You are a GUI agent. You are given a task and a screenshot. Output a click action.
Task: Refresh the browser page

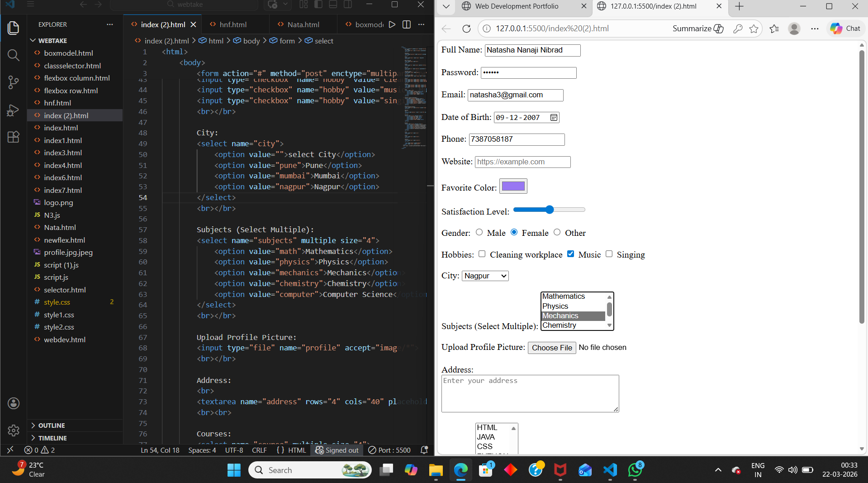click(466, 29)
